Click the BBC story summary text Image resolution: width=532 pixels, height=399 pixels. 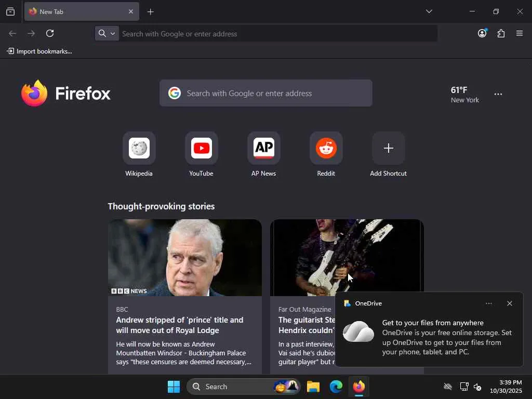click(183, 353)
